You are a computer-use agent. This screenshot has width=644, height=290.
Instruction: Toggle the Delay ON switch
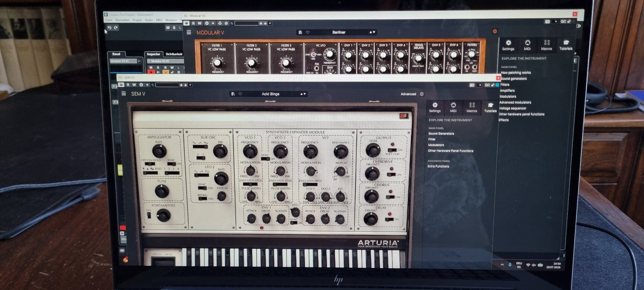pyautogui.click(x=389, y=219)
